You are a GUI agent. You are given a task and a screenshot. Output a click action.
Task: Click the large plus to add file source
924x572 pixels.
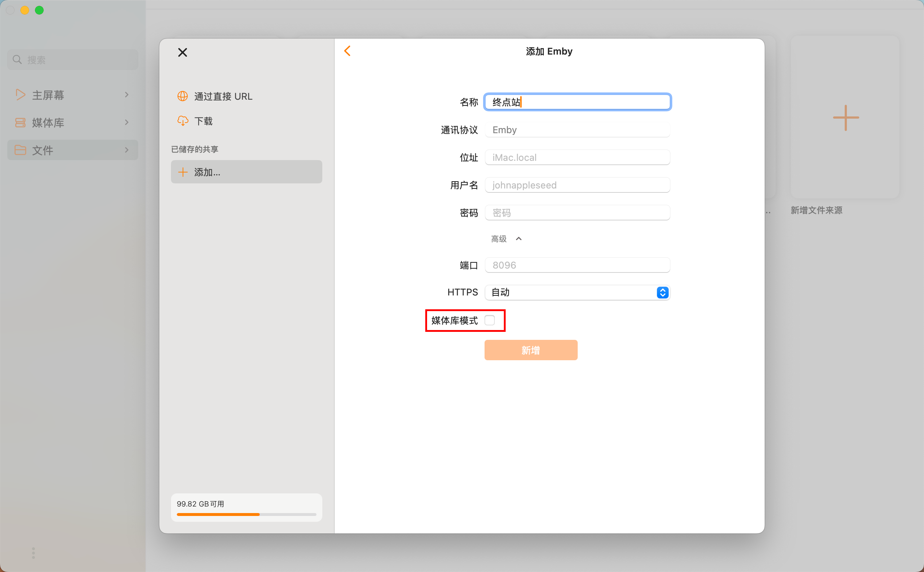click(845, 118)
